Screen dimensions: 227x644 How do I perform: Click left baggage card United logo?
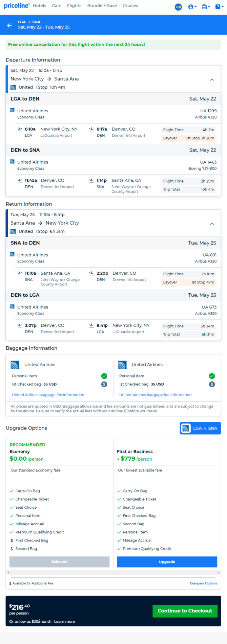click(x=15, y=365)
